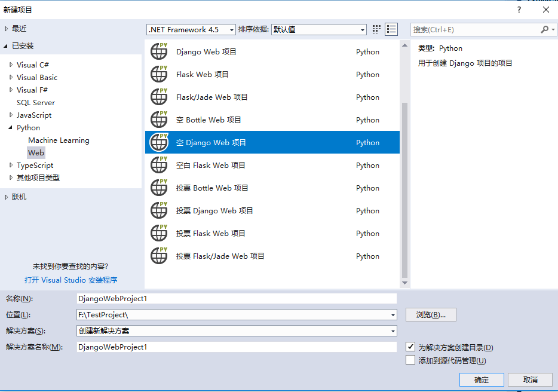This screenshot has width=558, height=392.
Task: Expand the Visual F# tree node
Action: pos(11,90)
